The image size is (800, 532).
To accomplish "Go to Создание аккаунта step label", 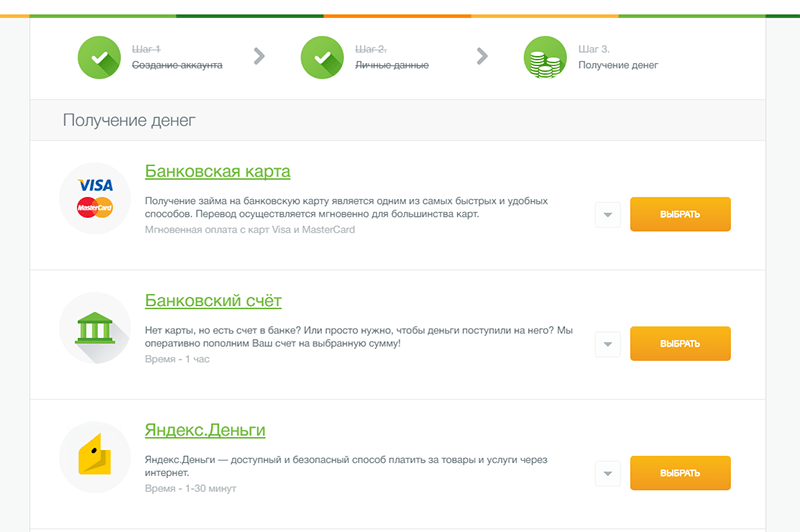I will (x=177, y=65).
